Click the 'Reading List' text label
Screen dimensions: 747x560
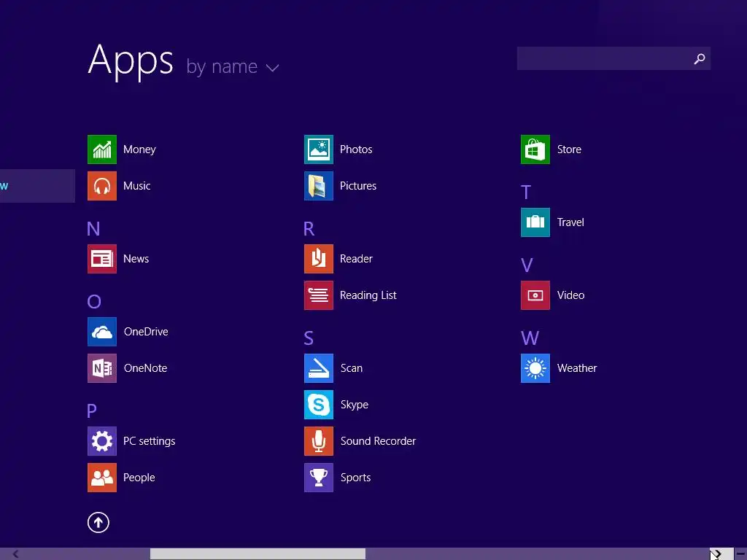[368, 296]
